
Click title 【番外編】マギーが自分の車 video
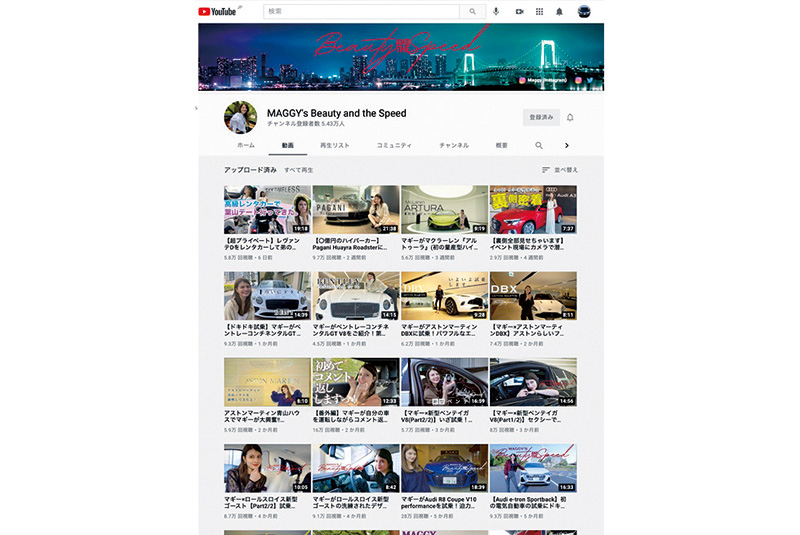coord(351,416)
